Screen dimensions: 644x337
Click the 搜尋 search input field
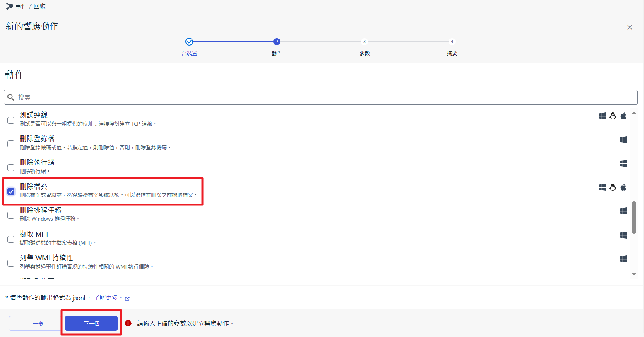pyautogui.click(x=321, y=97)
